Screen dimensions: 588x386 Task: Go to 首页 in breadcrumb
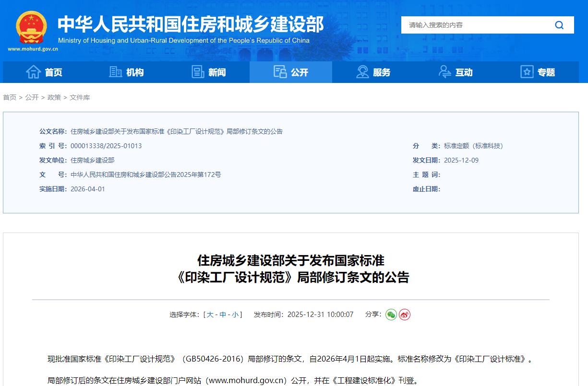(10, 97)
